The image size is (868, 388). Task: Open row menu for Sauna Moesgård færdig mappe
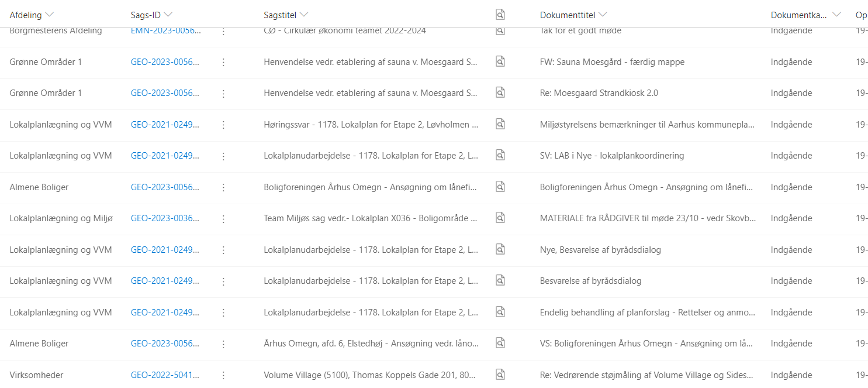click(223, 62)
